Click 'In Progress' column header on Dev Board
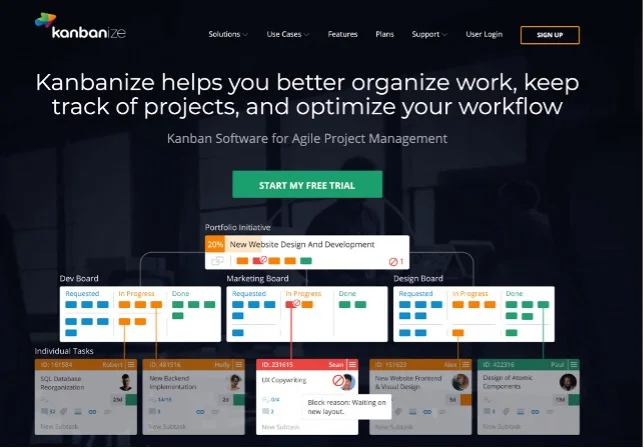Screen dimensions: 644x448 pos(136,294)
